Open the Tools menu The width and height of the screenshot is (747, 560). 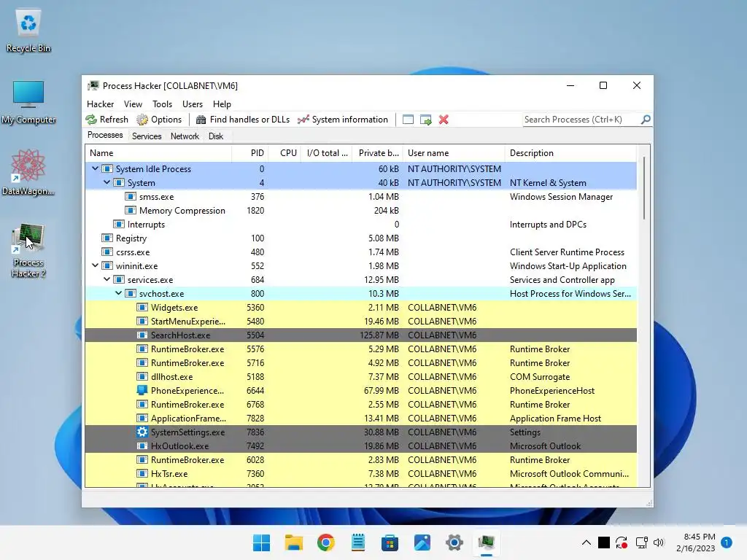[x=162, y=104]
